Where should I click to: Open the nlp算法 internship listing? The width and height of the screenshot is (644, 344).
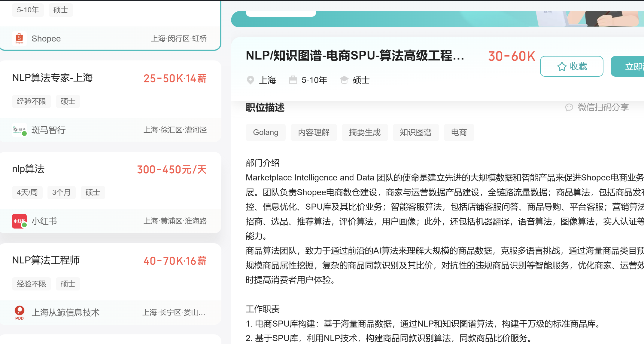[x=29, y=169]
